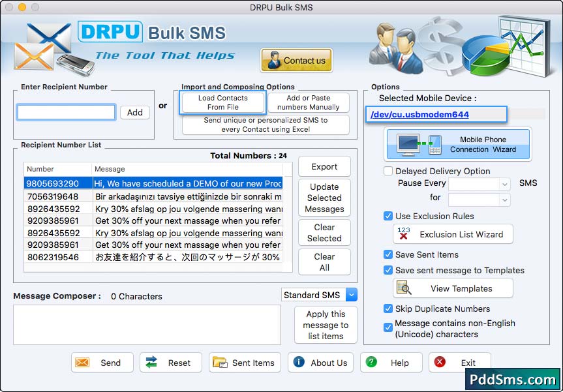Viewport: 563px width, 392px height.
Task: Select the row with number 7056319648
Action: tap(153, 196)
